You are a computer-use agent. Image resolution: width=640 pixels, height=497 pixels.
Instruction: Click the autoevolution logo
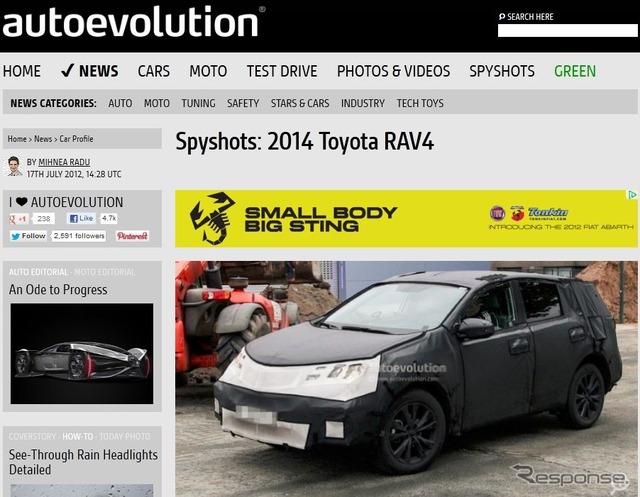pyautogui.click(x=133, y=21)
